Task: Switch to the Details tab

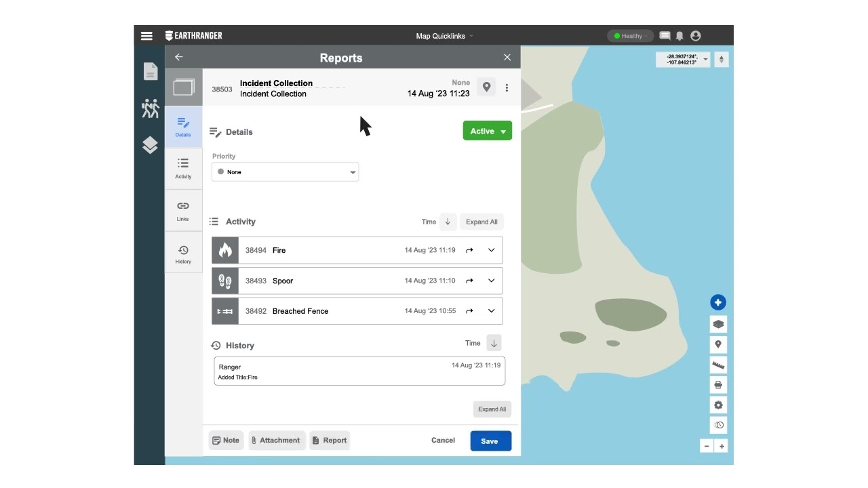Action: [x=183, y=127]
